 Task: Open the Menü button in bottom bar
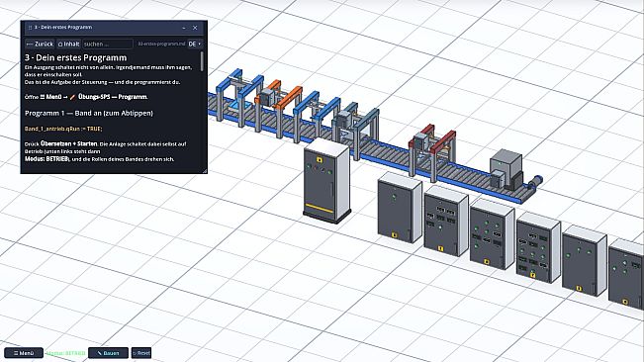point(24,353)
